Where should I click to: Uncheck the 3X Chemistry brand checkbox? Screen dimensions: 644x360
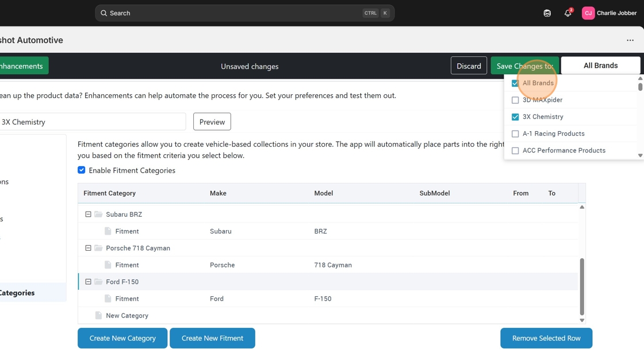pos(515,117)
